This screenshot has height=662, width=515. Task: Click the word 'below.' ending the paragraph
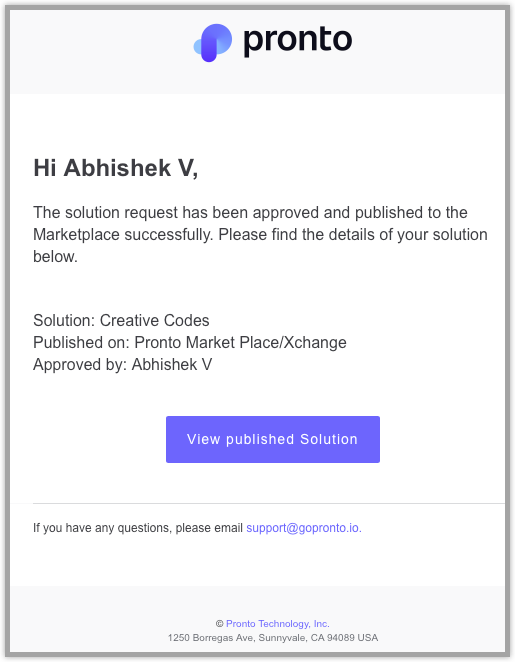click(x=55, y=256)
